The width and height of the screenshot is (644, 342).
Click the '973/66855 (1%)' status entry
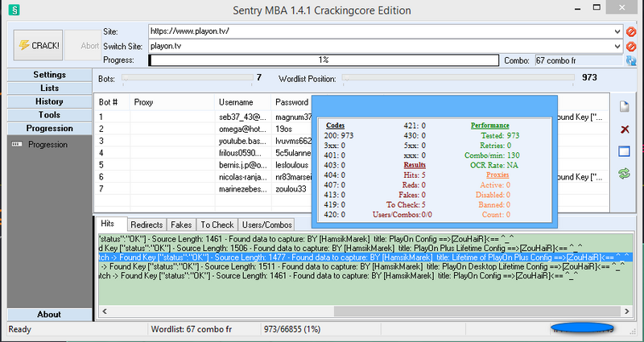click(292, 329)
